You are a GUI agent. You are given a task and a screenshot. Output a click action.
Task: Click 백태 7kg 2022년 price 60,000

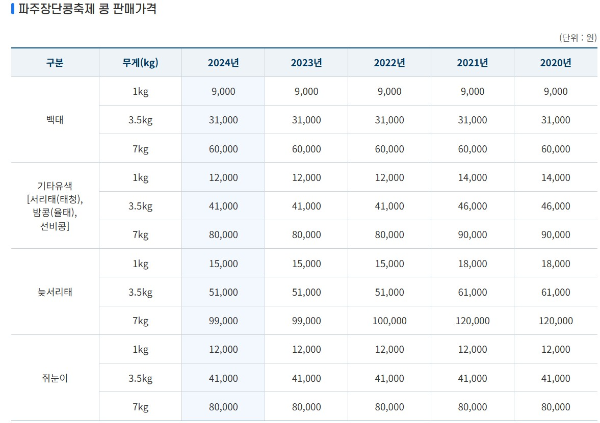389,149
